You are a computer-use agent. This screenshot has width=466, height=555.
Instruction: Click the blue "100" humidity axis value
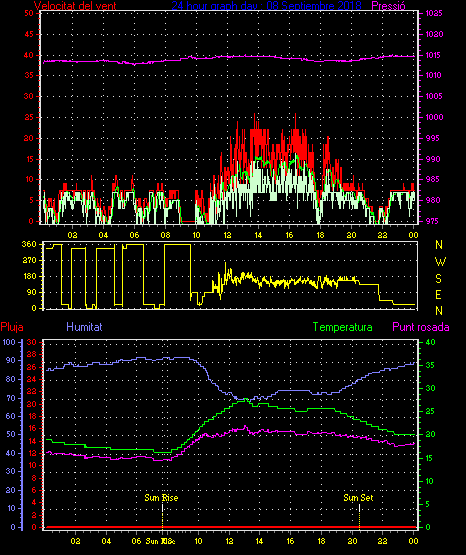coord(9,342)
